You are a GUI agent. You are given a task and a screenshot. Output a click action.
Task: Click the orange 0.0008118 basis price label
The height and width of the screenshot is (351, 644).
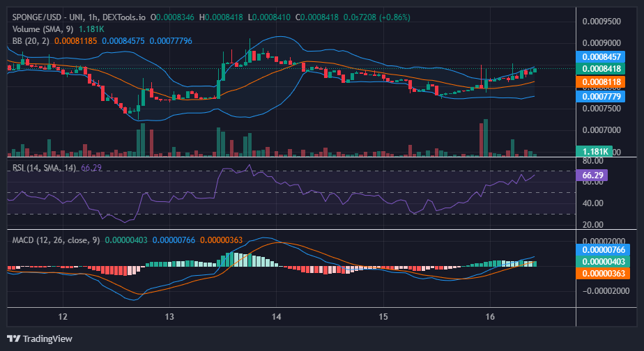[x=601, y=82]
